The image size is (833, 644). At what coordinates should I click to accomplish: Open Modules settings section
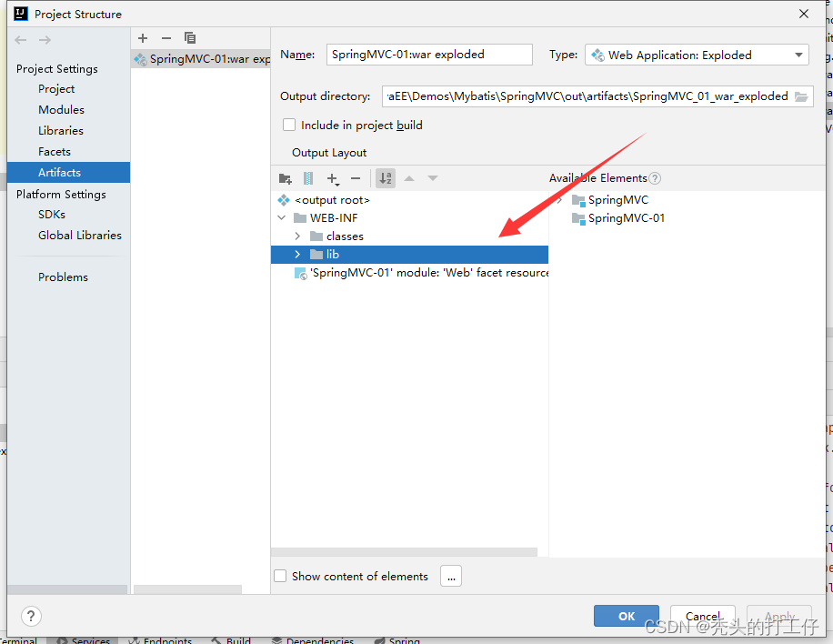coord(61,109)
